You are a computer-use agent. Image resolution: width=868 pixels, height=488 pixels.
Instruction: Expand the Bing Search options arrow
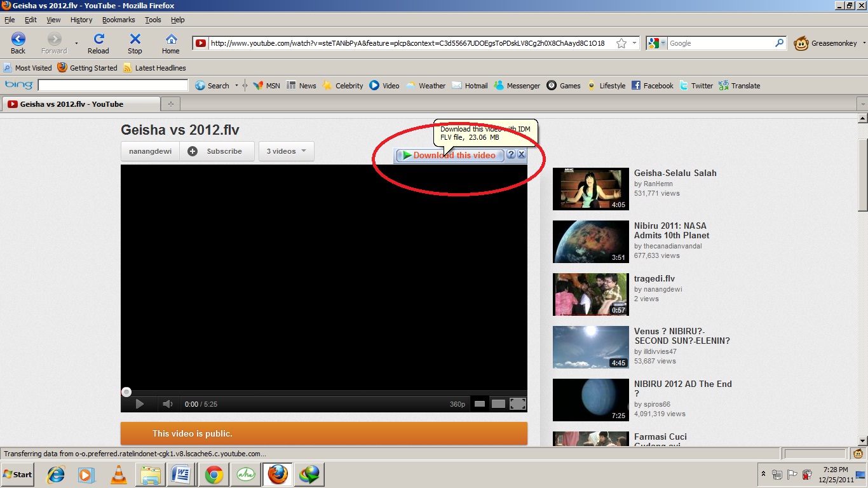coord(236,85)
